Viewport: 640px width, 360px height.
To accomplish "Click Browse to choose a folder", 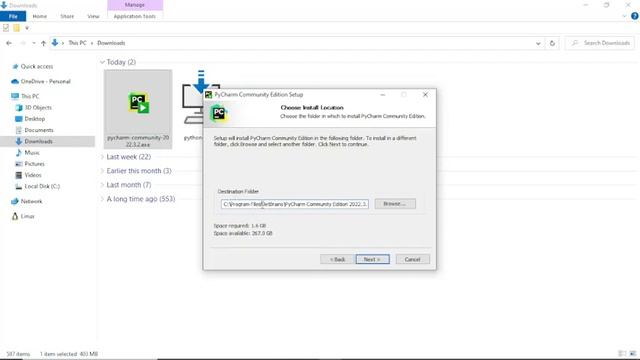I will [x=395, y=204].
